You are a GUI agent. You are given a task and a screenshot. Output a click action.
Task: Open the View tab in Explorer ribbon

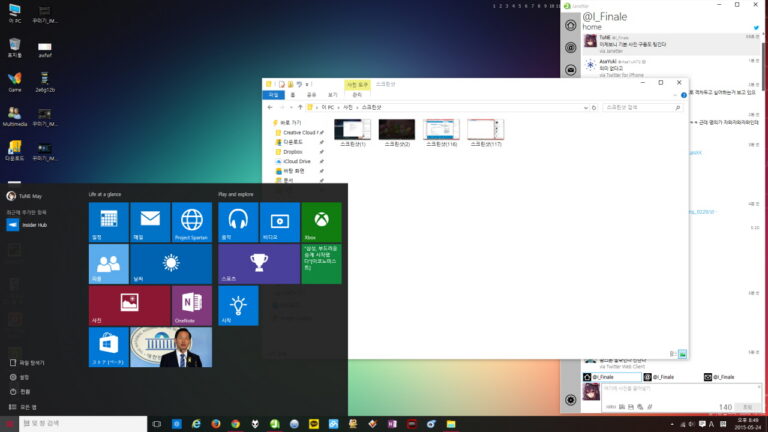click(333, 95)
